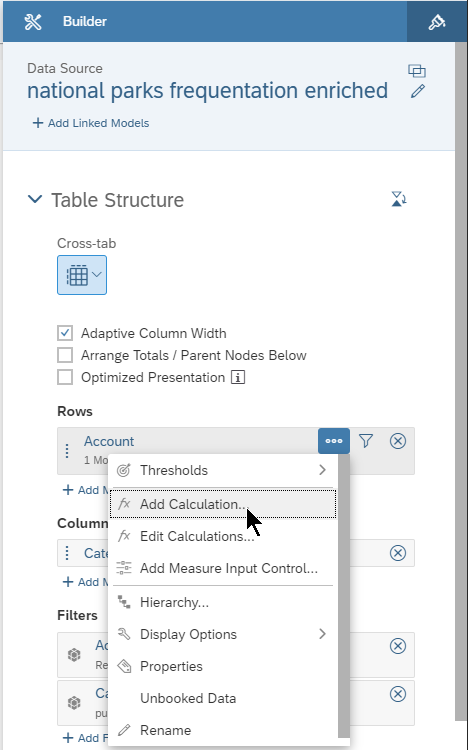Click Add Linked Models link
468x750 pixels.
pyautogui.click(x=91, y=123)
